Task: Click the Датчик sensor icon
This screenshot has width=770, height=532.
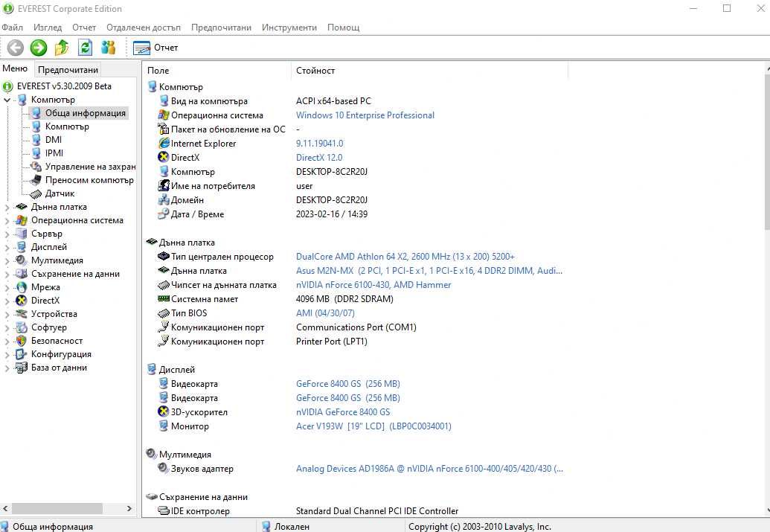Action: pyautogui.click(x=36, y=193)
